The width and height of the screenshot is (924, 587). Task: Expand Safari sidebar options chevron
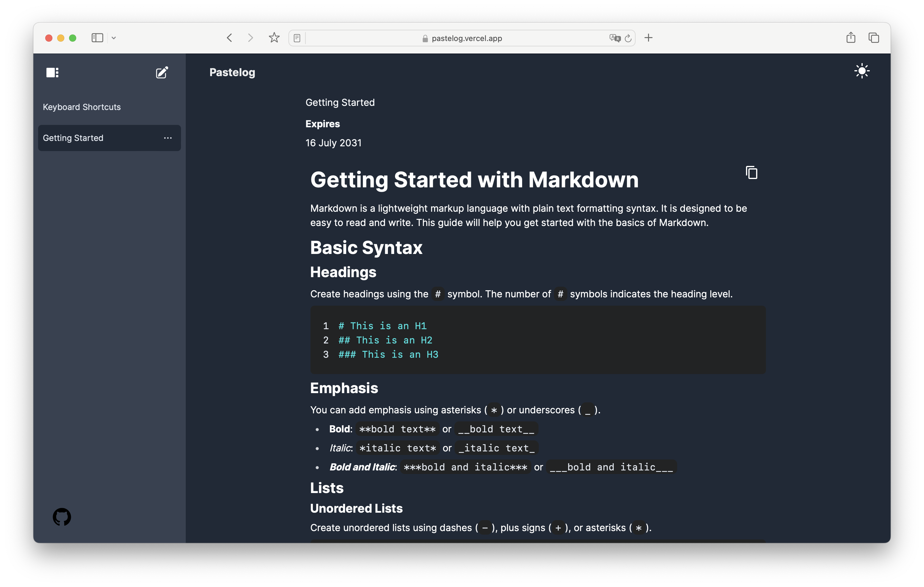point(114,38)
